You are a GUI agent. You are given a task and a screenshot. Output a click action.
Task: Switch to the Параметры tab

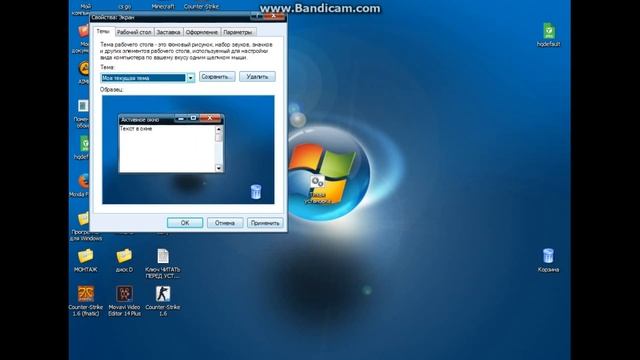[238, 32]
